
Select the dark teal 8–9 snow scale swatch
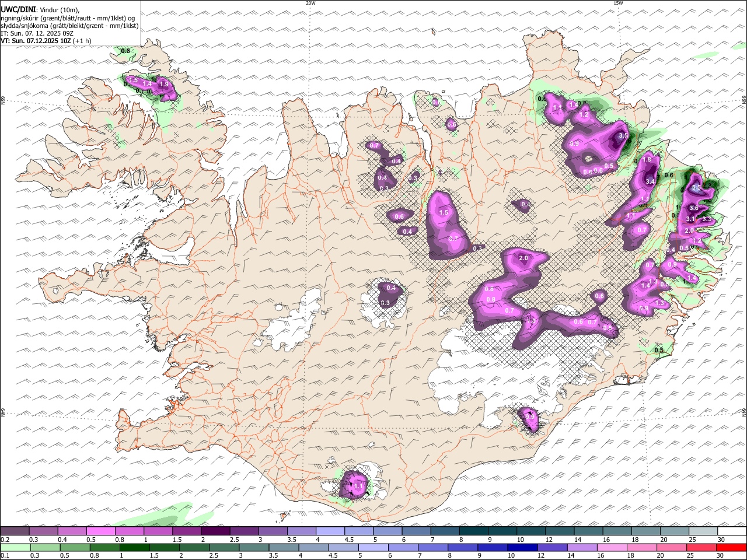pos(474,531)
